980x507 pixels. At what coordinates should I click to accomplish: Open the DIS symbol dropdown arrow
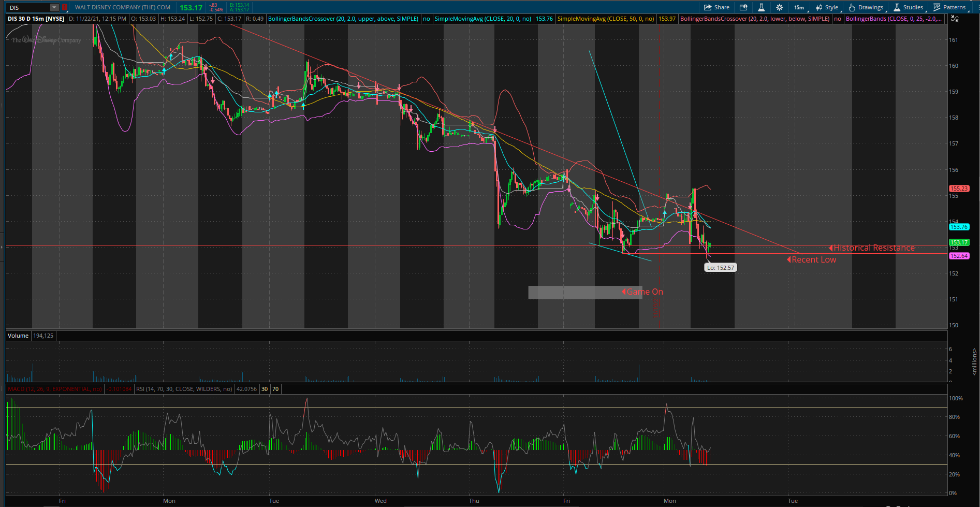pyautogui.click(x=54, y=7)
